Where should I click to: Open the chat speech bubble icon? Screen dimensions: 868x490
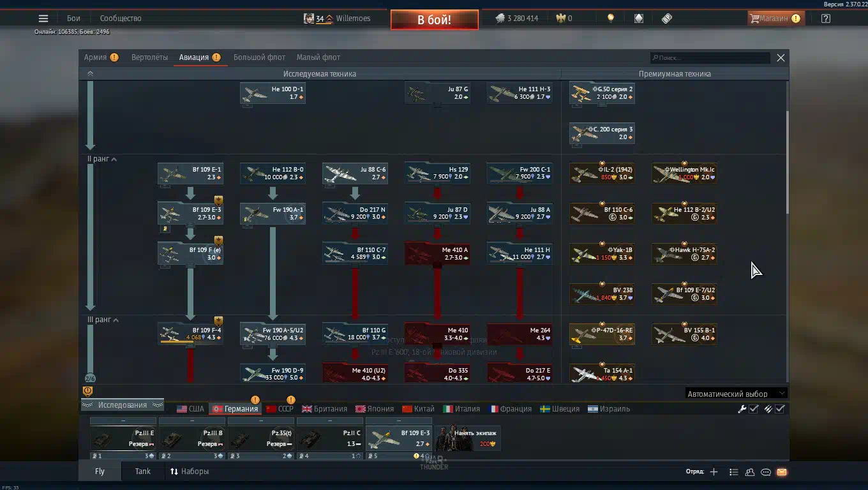[766, 472]
